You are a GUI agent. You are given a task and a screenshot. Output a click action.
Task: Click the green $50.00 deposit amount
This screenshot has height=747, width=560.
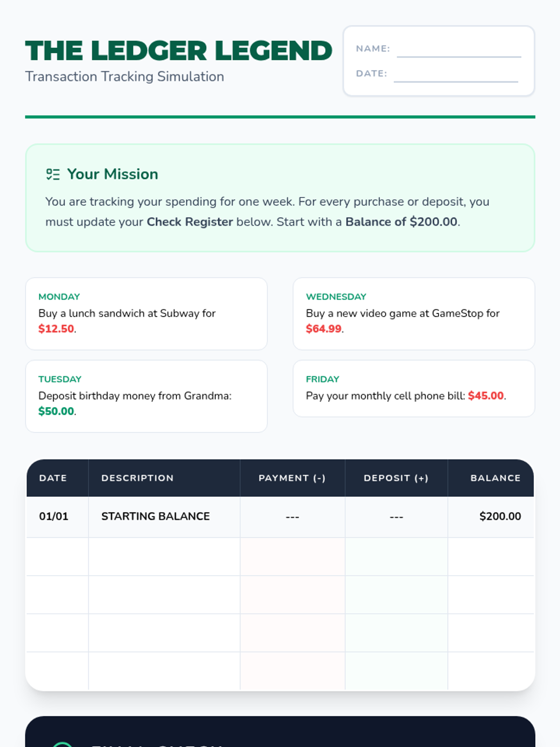(56, 411)
